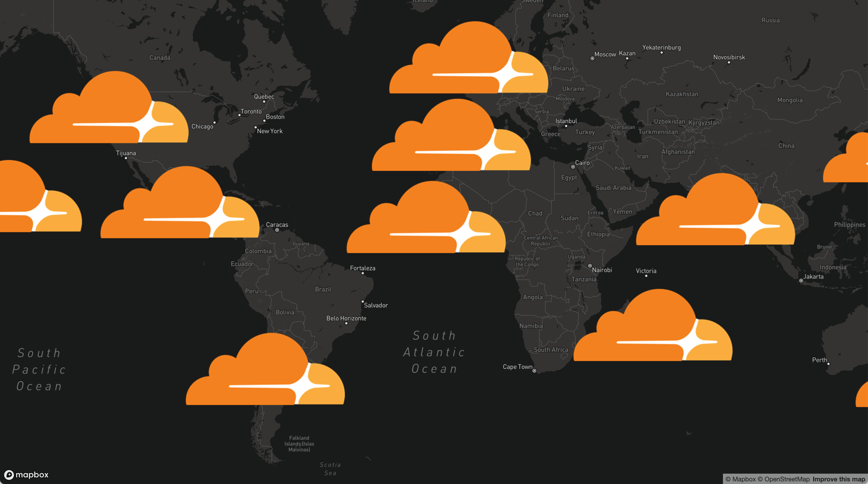Select the cloud marker east of Yemen
The height and width of the screenshot is (484, 868).
(x=715, y=209)
